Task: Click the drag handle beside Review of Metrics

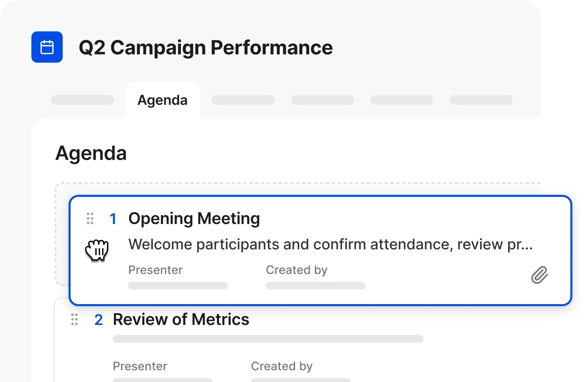Action: [x=75, y=320]
